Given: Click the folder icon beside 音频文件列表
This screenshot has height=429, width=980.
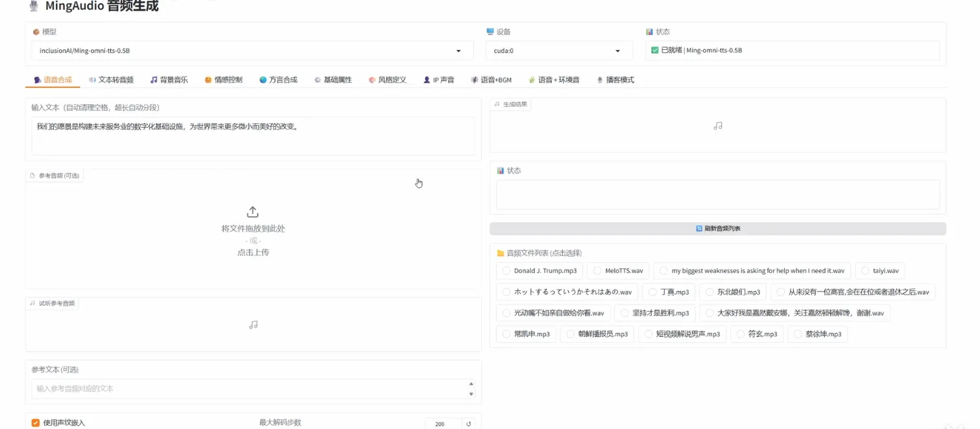Looking at the screenshot, I should click(x=501, y=253).
